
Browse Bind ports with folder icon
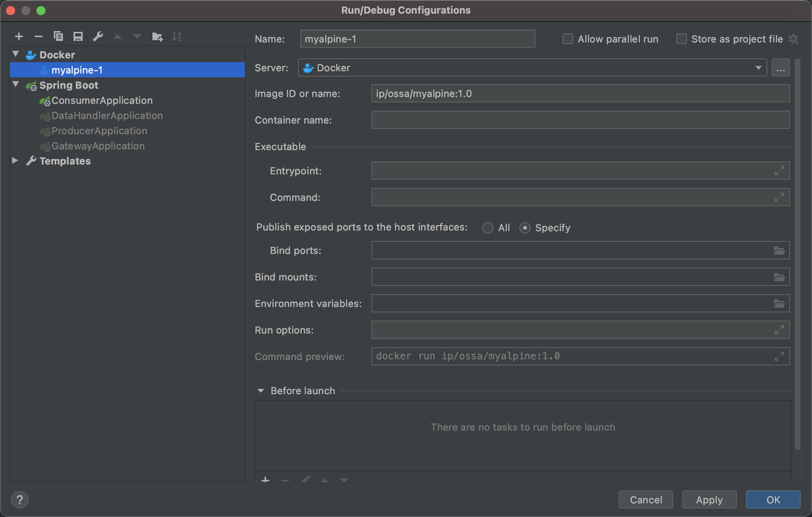pyautogui.click(x=779, y=251)
